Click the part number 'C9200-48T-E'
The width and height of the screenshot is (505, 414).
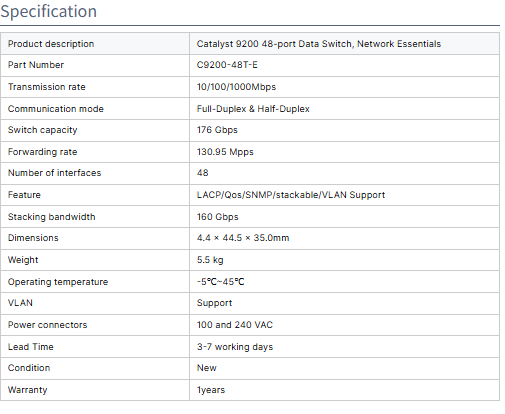[x=227, y=65]
